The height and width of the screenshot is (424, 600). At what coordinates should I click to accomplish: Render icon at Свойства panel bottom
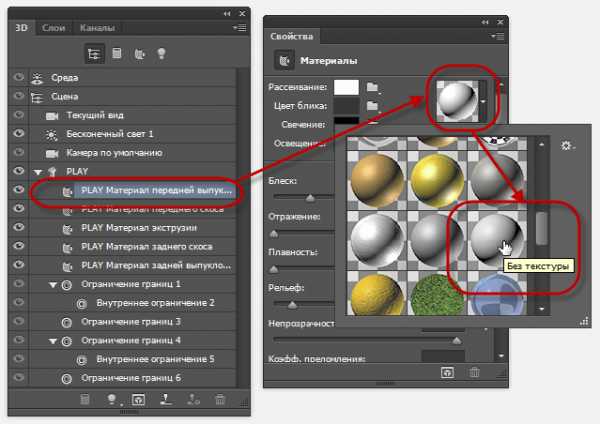pyautogui.click(x=447, y=372)
